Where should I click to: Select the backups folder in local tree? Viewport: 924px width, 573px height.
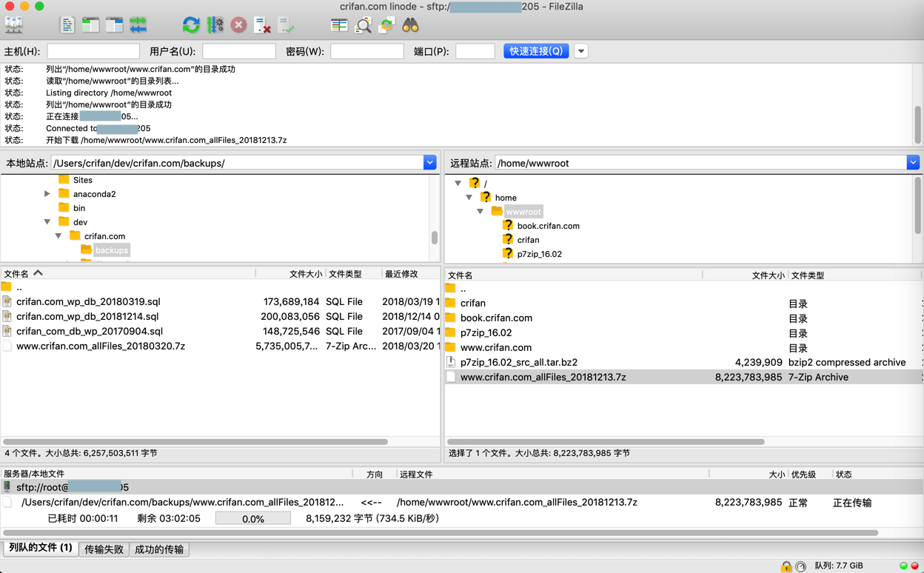click(112, 250)
